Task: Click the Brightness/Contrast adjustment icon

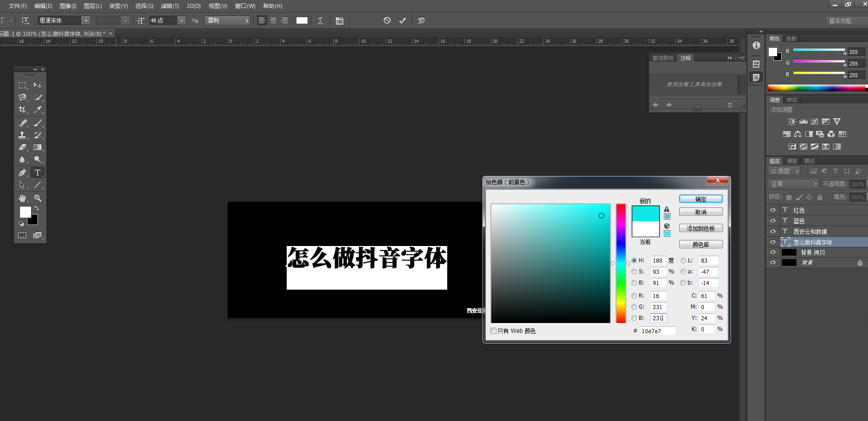Action: click(x=792, y=122)
